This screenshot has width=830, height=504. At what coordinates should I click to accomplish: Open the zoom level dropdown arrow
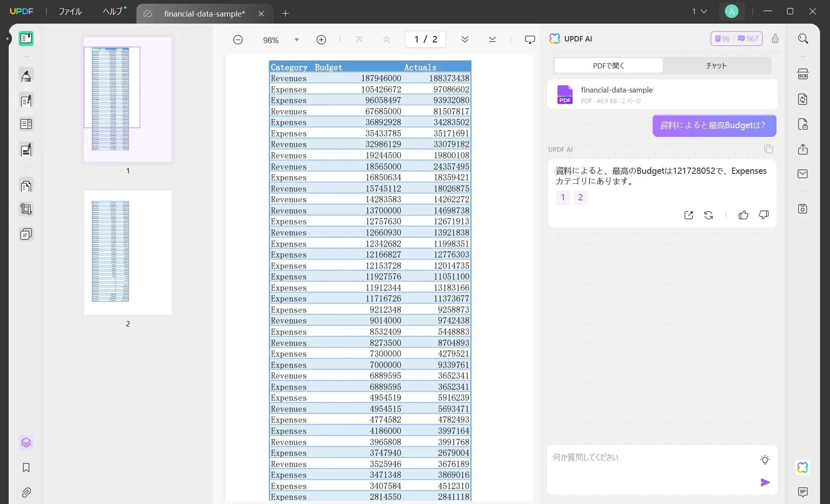[x=297, y=40]
